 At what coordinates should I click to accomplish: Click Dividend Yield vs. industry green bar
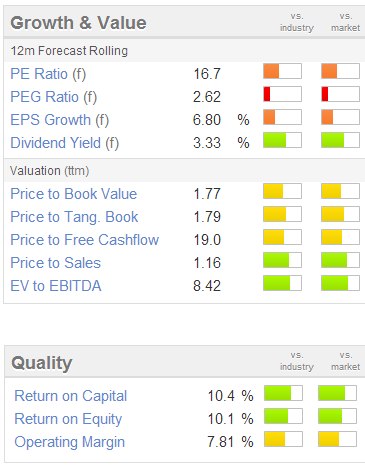pos(282,140)
